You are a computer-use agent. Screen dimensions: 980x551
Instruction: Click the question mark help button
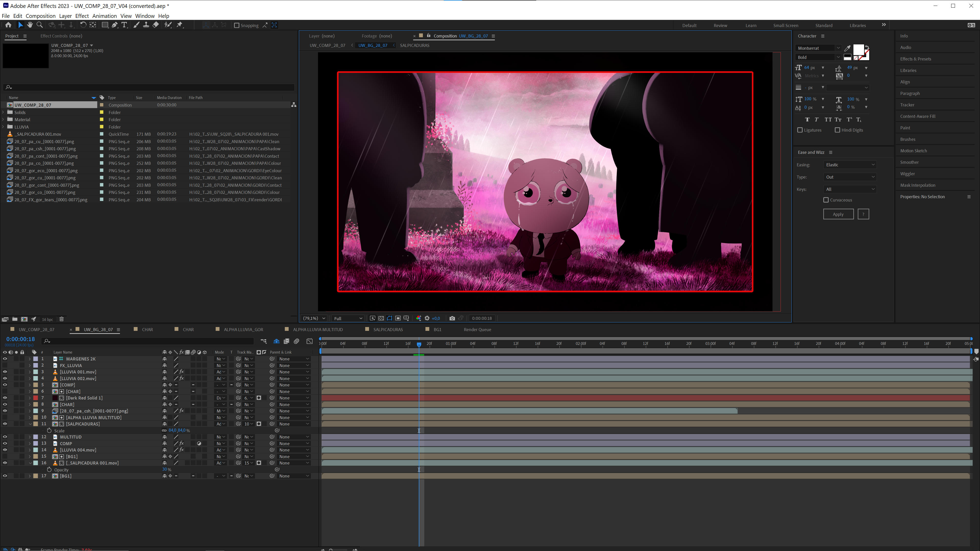(x=863, y=214)
